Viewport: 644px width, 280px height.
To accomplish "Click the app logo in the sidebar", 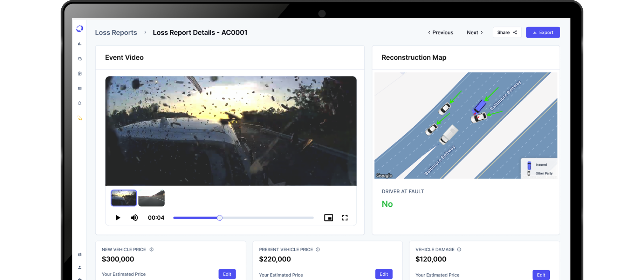I will 80,29.
